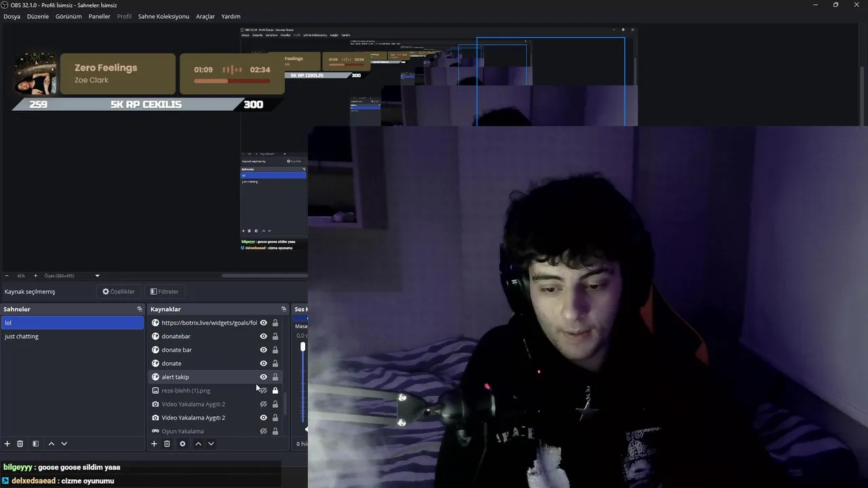Open the Sahne Koleksiyonu menu

[x=163, y=16]
